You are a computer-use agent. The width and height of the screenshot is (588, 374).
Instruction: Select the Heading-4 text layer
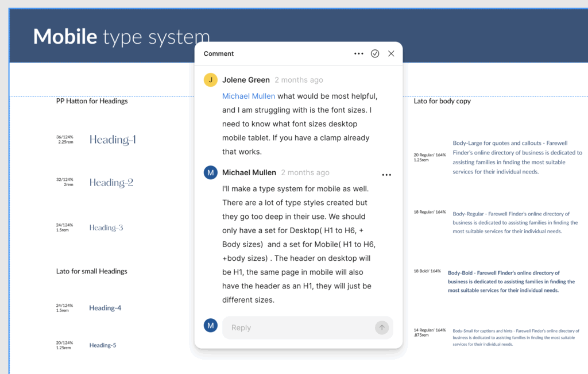pyautogui.click(x=105, y=308)
